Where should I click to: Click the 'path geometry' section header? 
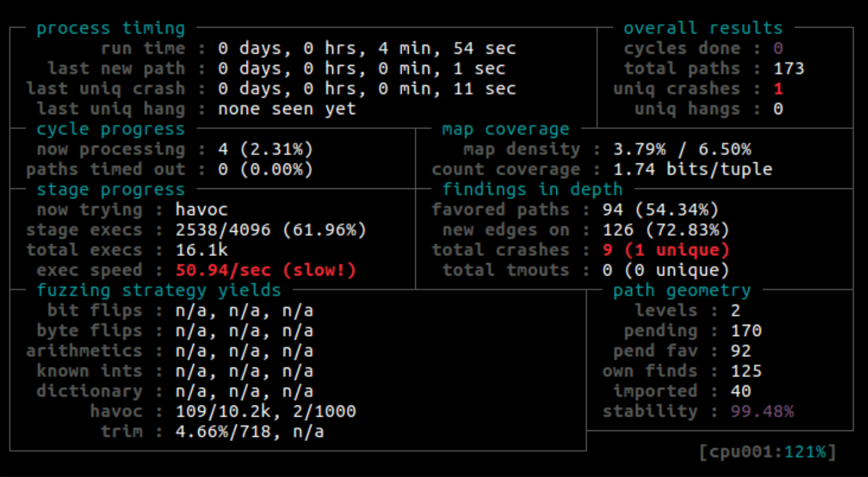coord(682,290)
